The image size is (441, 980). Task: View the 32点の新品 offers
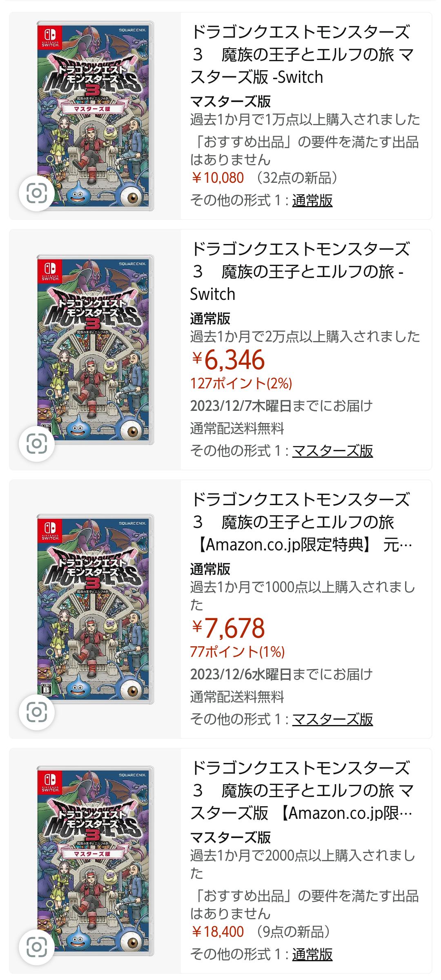point(297,178)
